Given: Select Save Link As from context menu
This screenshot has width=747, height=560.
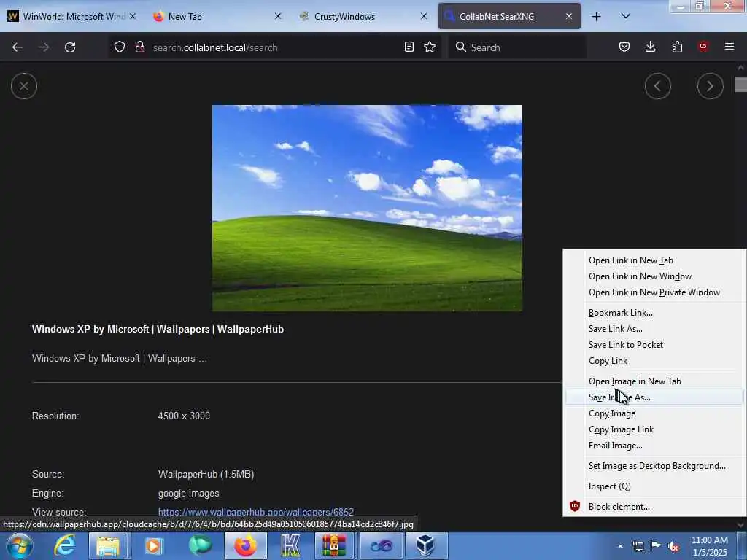Looking at the screenshot, I should (615, 329).
